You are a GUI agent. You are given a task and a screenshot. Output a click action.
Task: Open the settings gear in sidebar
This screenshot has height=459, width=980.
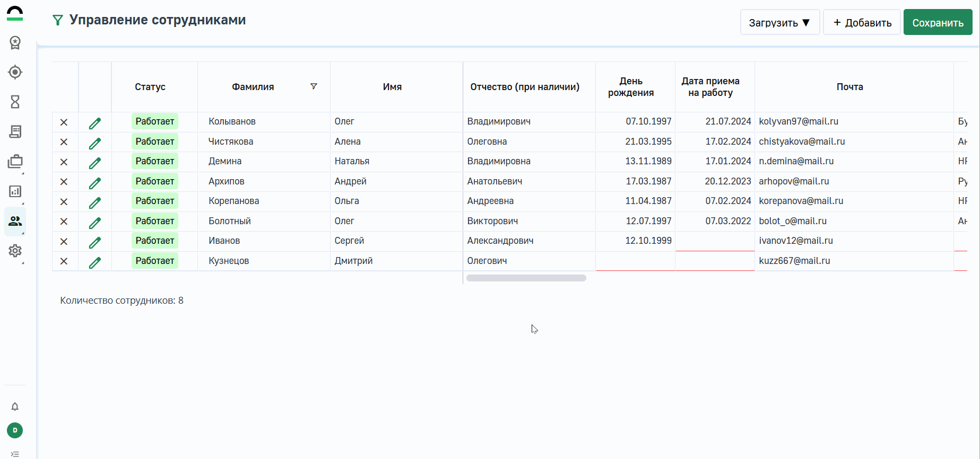coord(15,251)
